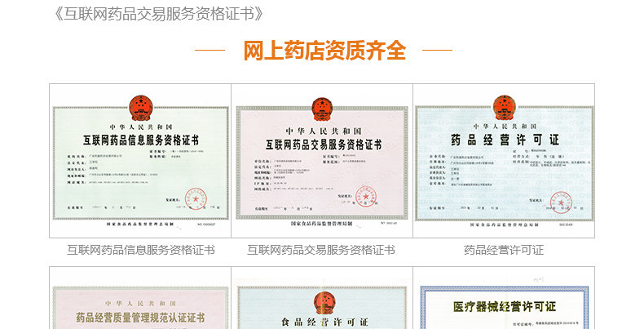Open the 医疗器械经营许可证 certificate thumbnail
Image resolution: width=644 pixels, height=329 pixels.
coord(504,298)
